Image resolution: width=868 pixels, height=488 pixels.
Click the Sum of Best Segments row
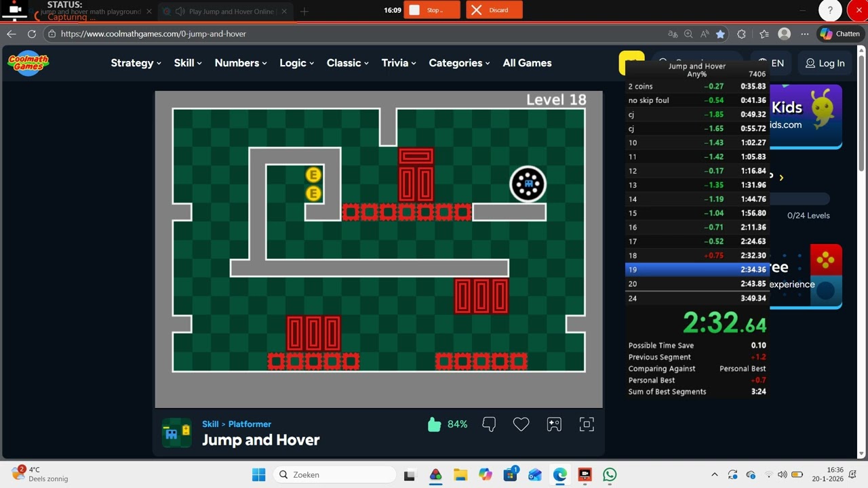tap(697, 392)
